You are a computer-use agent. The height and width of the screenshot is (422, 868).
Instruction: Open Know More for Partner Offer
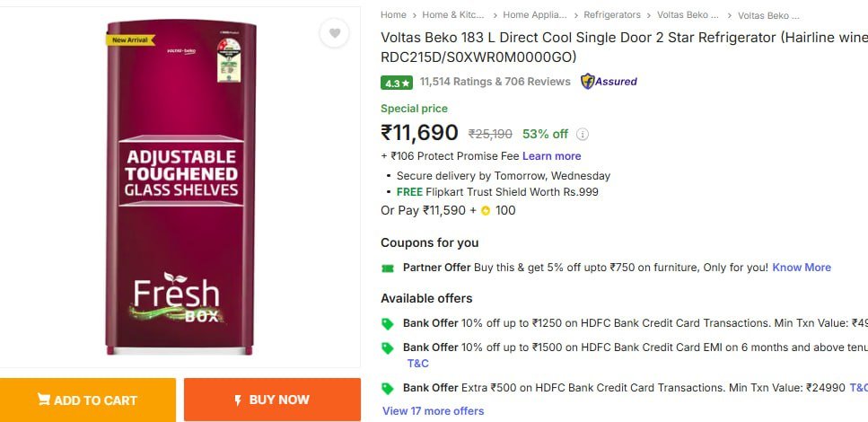[802, 268]
